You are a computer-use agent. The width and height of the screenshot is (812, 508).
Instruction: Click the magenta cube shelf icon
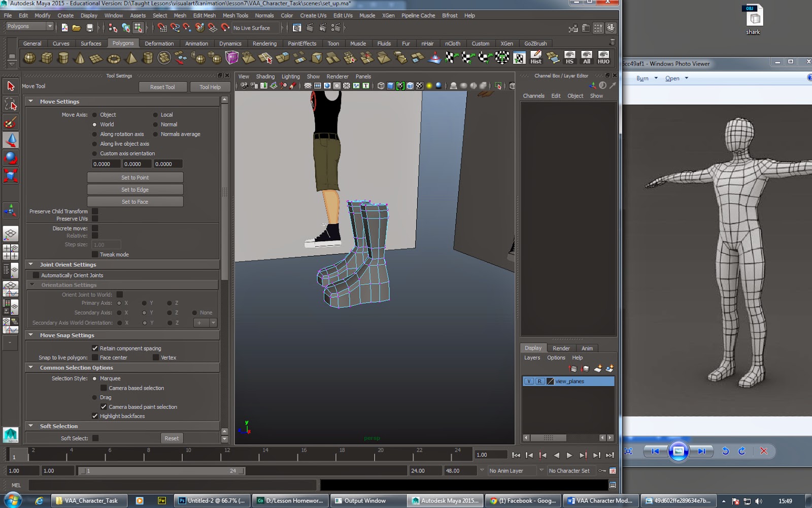[232, 58]
